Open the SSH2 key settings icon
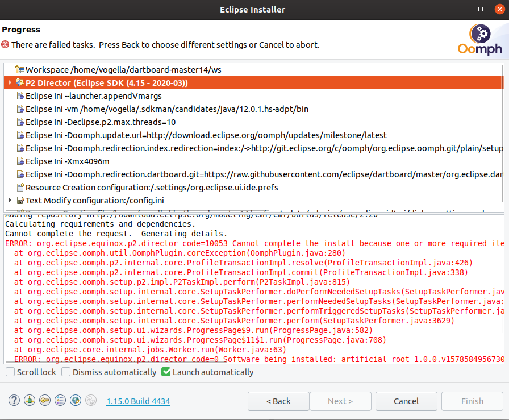Screen dimensions: 509x420 (45, 400)
